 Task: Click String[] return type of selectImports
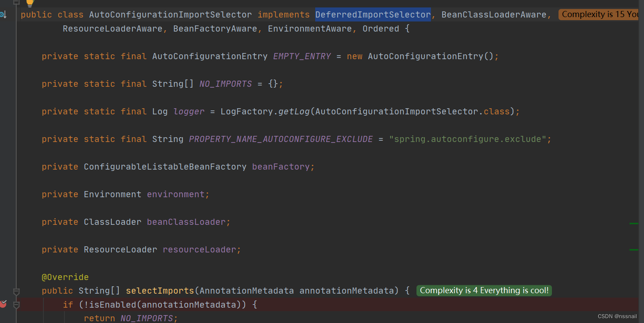(x=100, y=291)
